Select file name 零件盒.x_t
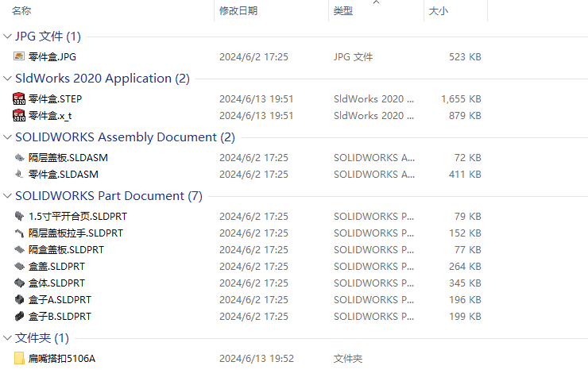Image resolution: width=588 pixels, height=381 pixels. coord(50,115)
